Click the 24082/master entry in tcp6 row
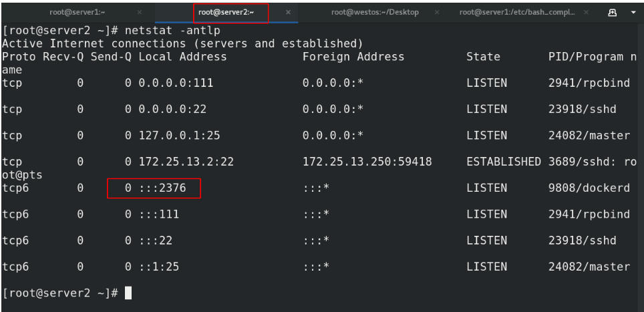 click(x=589, y=267)
